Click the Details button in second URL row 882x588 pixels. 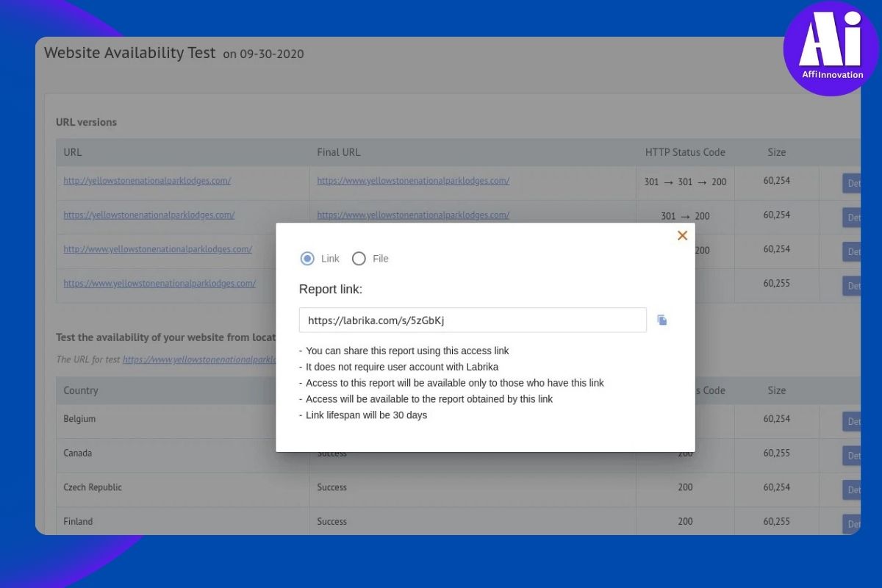[x=852, y=218]
